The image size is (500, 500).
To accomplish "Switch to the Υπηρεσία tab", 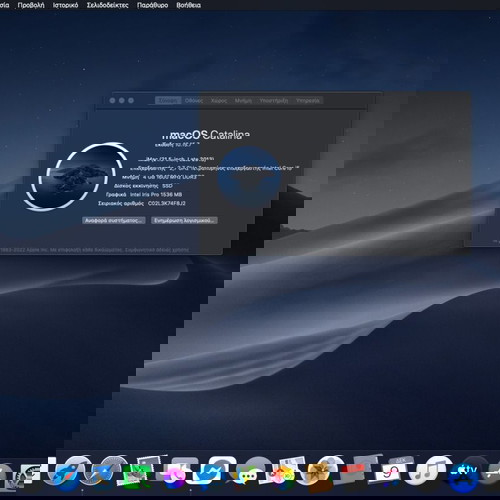I will pos(307,100).
